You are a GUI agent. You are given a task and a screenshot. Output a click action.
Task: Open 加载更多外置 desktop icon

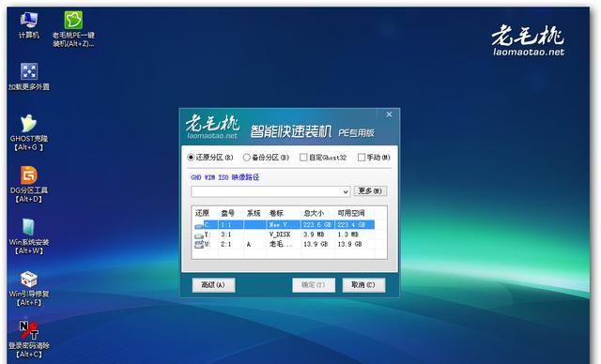pyautogui.click(x=29, y=77)
